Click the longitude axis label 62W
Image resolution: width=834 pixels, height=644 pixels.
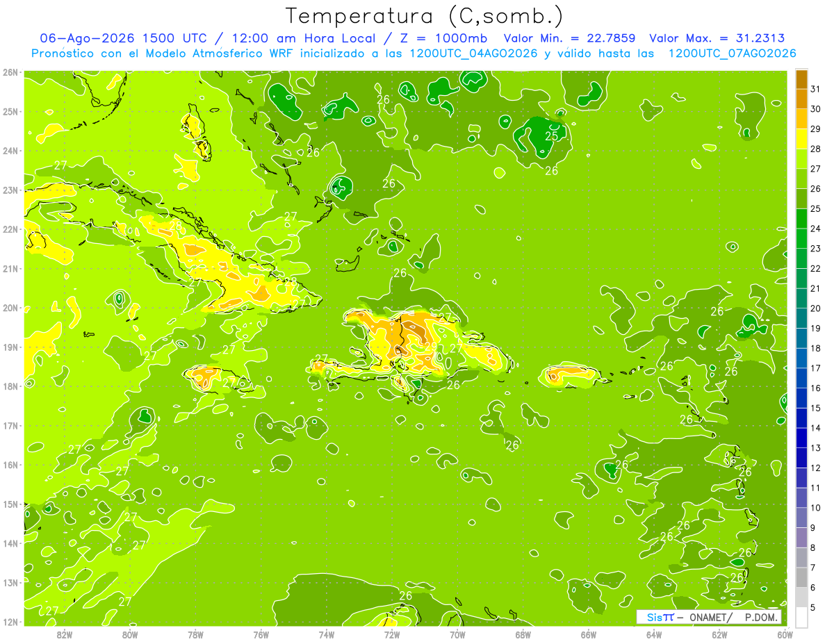pos(719,635)
